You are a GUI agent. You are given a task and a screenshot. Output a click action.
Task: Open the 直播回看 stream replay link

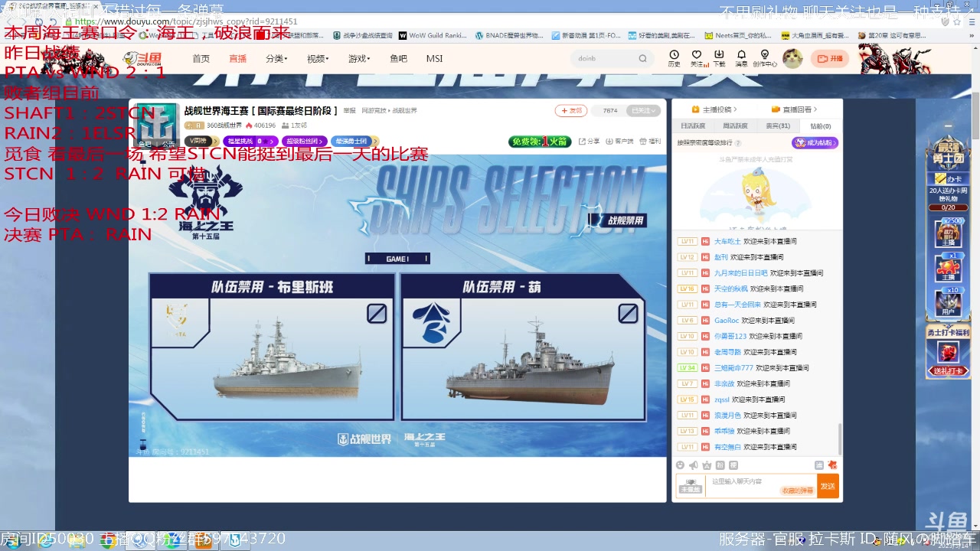pos(795,109)
